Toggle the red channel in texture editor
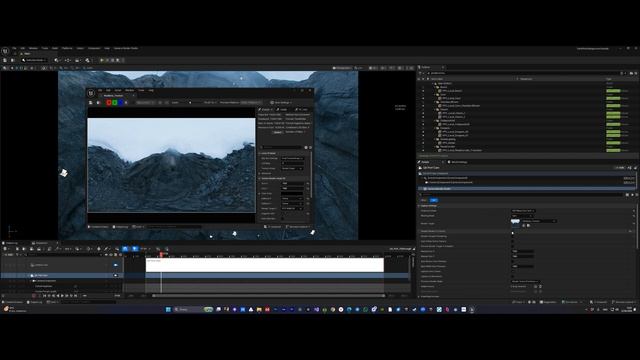 (109, 102)
